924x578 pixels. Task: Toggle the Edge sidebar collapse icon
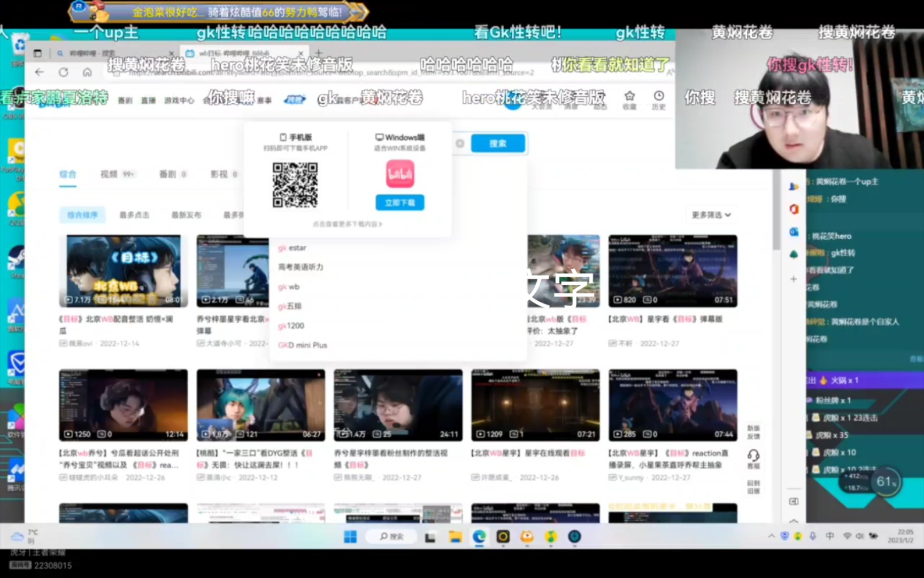click(x=794, y=501)
